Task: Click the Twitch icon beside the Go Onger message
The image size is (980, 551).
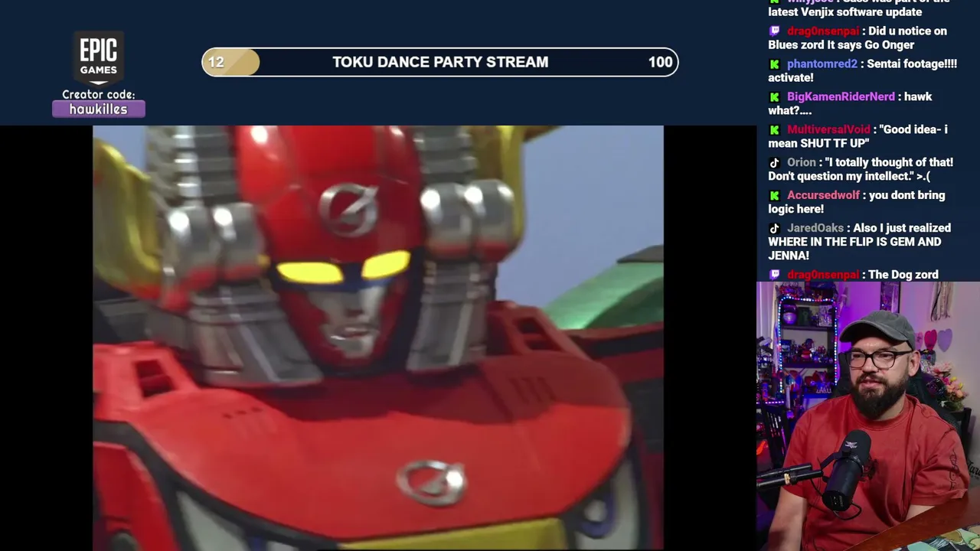Action: point(775,31)
